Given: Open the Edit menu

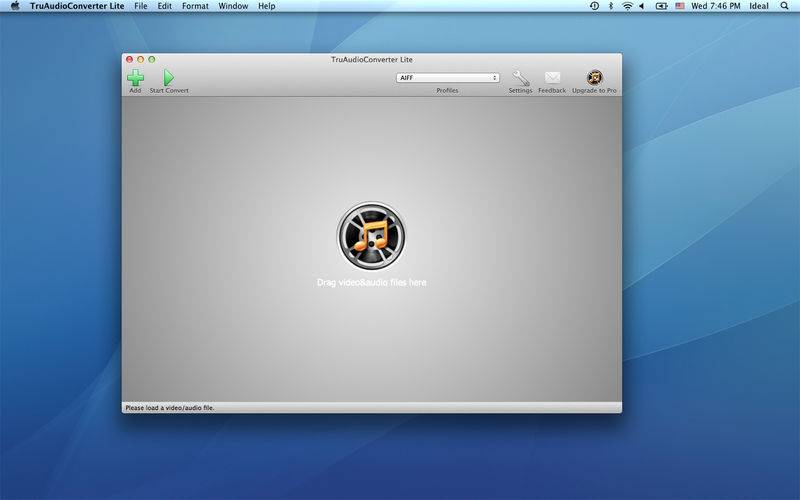Looking at the screenshot, I should [x=164, y=6].
